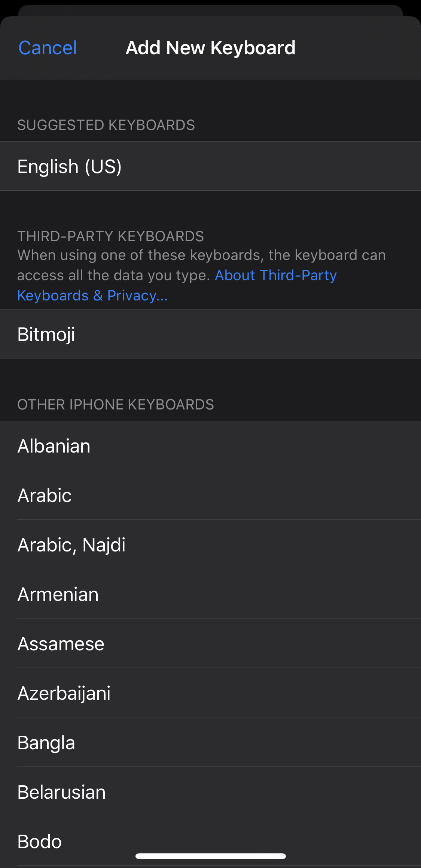Tap the Add New Keyboard title

click(210, 48)
